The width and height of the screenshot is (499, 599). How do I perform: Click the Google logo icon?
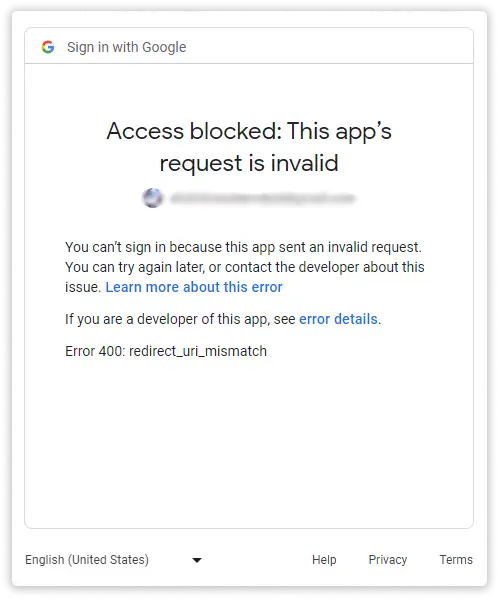[x=48, y=47]
